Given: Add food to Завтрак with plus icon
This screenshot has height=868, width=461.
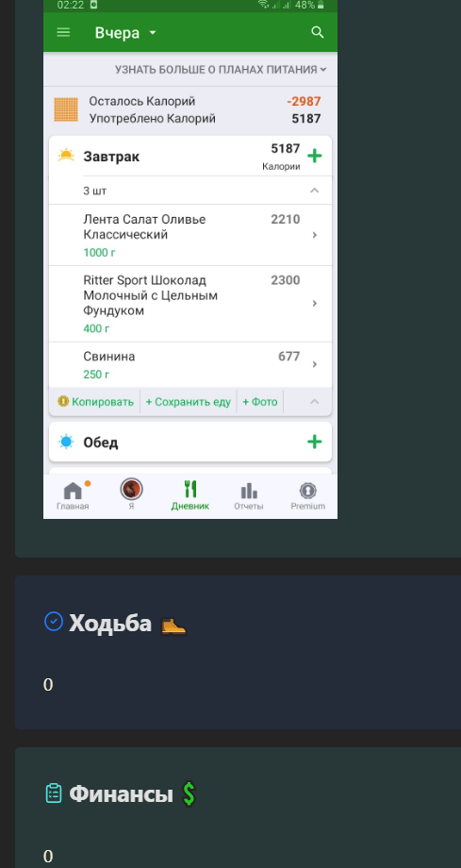Looking at the screenshot, I should tap(314, 156).
